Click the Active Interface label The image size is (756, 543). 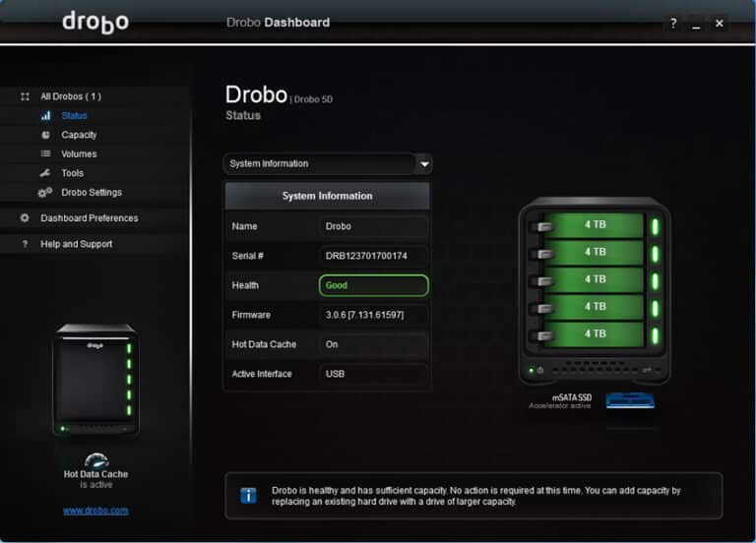point(262,374)
